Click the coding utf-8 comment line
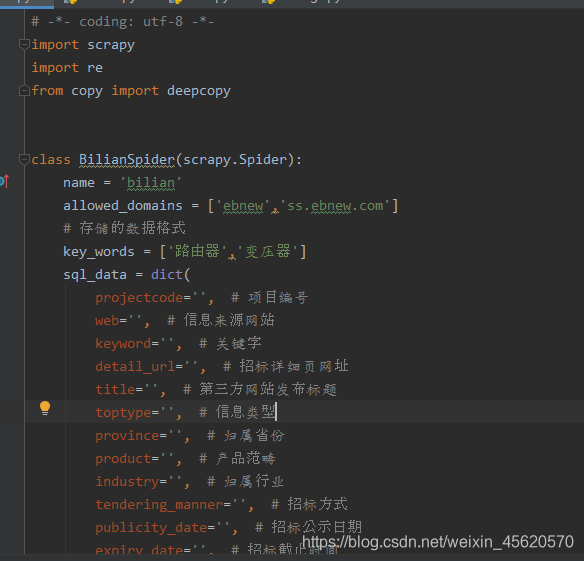Screen dimensions: 584x561 [x=123, y=22]
